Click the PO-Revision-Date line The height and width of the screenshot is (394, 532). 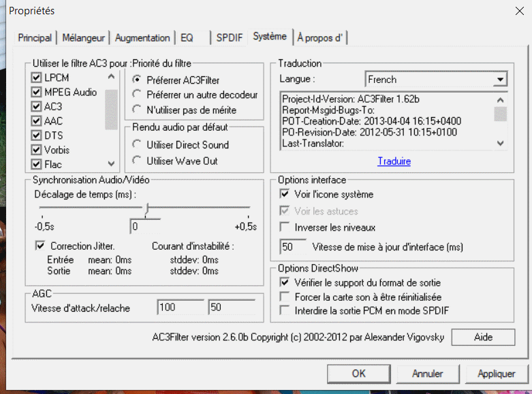[369, 132]
